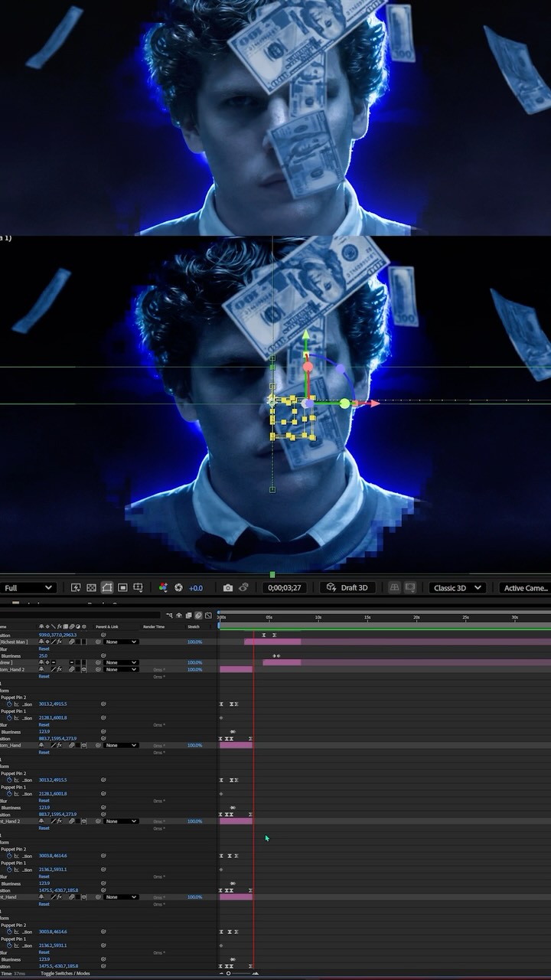Image resolution: width=551 pixels, height=980 pixels.
Task: Click the Stretch column header
Action: [193, 626]
